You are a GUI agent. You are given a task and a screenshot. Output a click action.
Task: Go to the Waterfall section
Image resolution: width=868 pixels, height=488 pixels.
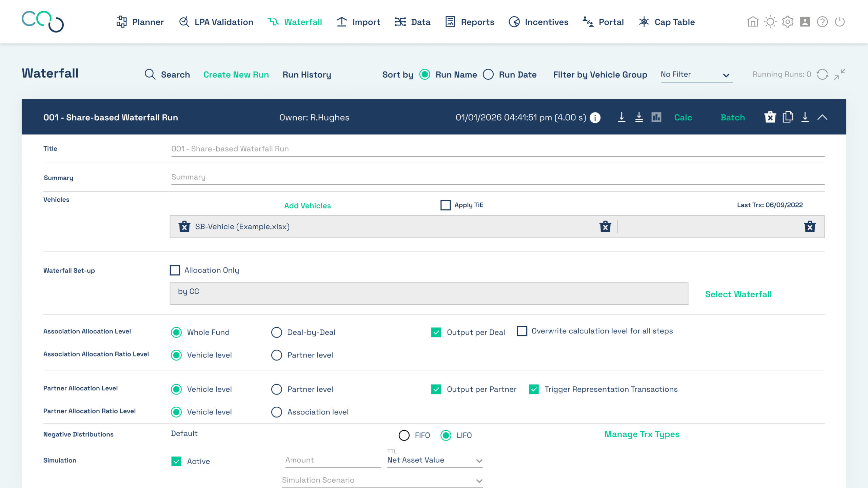pyautogui.click(x=295, y=22)
